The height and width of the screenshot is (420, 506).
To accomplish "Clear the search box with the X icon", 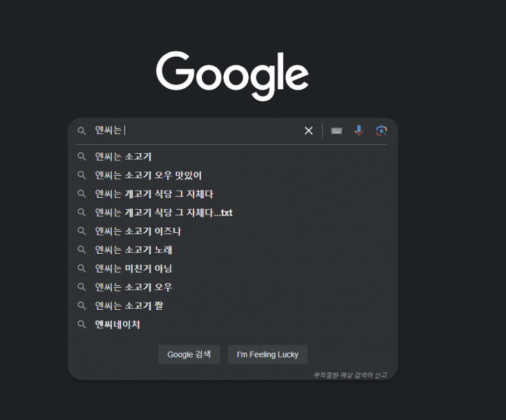I will click(x=308, y=130).
